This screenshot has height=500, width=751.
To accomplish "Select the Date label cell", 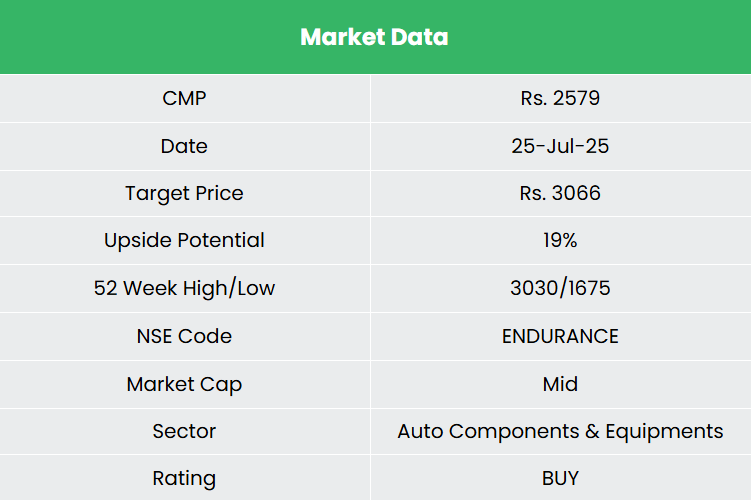I will tap(184, 146).
